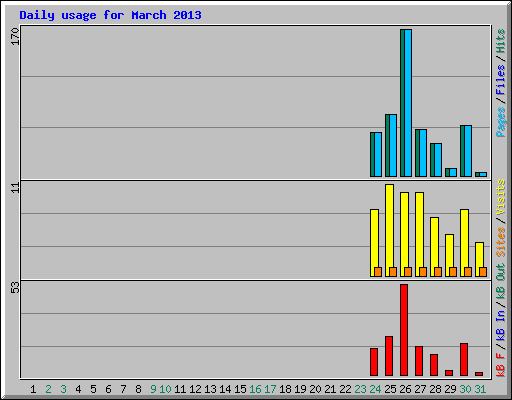Click the 'kB In' legend label

point(501,325)
